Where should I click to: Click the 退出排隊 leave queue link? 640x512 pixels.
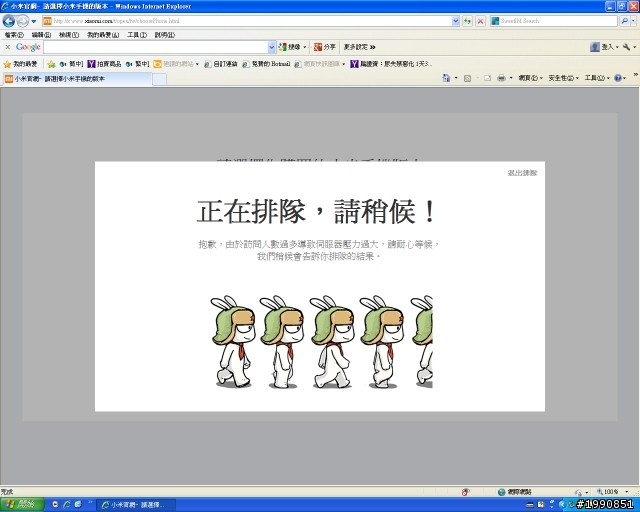coord(522,173)
